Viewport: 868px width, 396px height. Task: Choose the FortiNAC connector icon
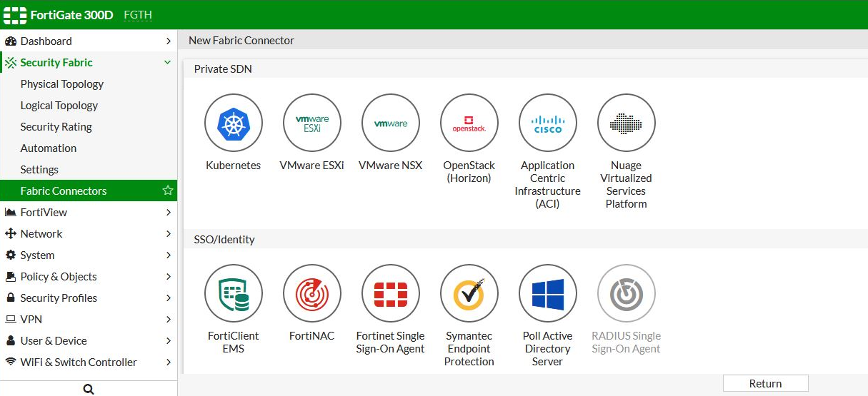pos(312,294)
